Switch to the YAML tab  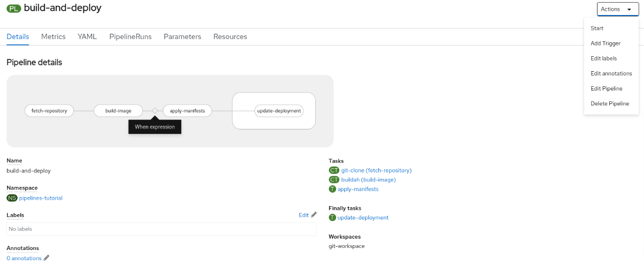87,36
